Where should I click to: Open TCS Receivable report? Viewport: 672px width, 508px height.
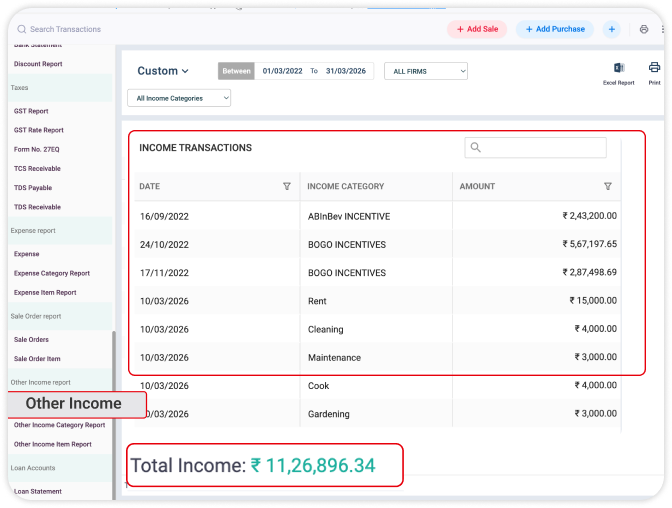[x=37, y=168]
